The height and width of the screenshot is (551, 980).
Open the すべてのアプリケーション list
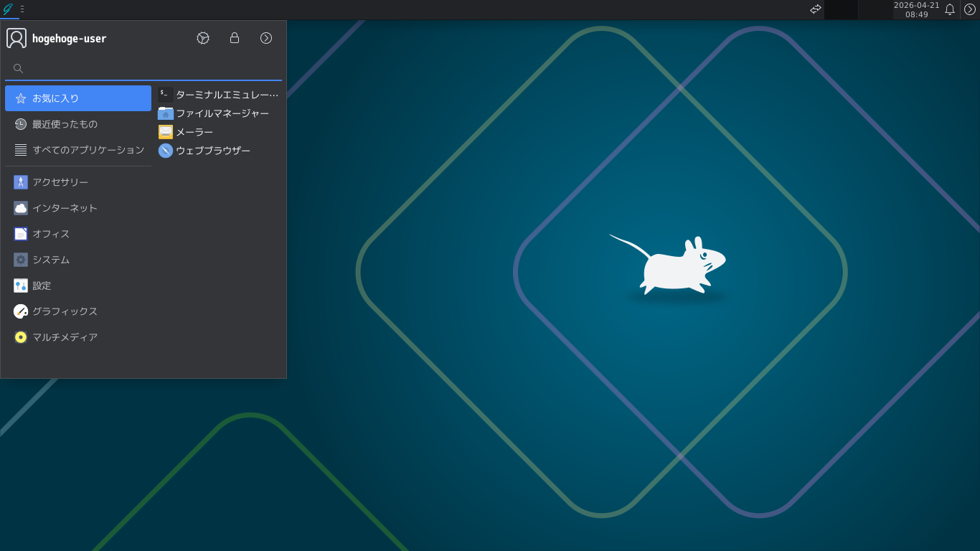tap(78, 150)
